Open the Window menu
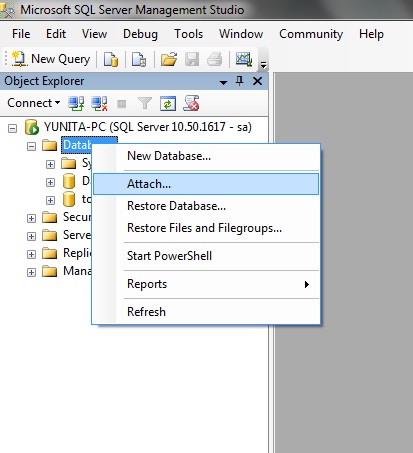 coord(241,34)
